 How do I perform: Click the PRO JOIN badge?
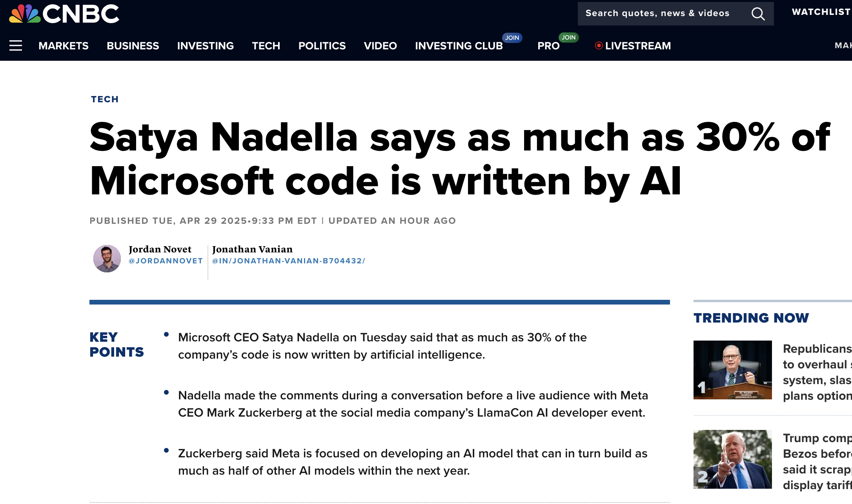click(568, 37)
